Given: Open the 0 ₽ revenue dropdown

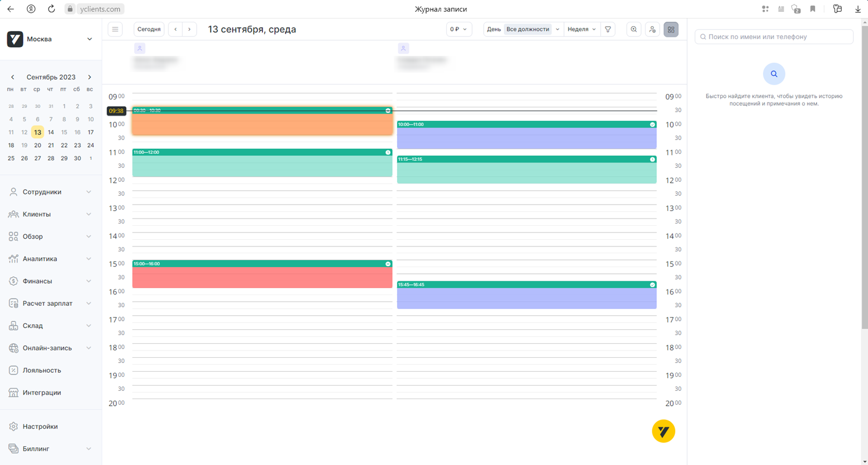Looking at the screenshot, I should pos(459,30).
